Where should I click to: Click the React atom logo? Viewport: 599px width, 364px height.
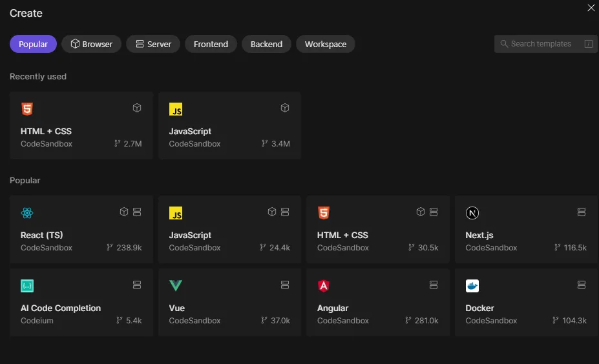[27, 212]
